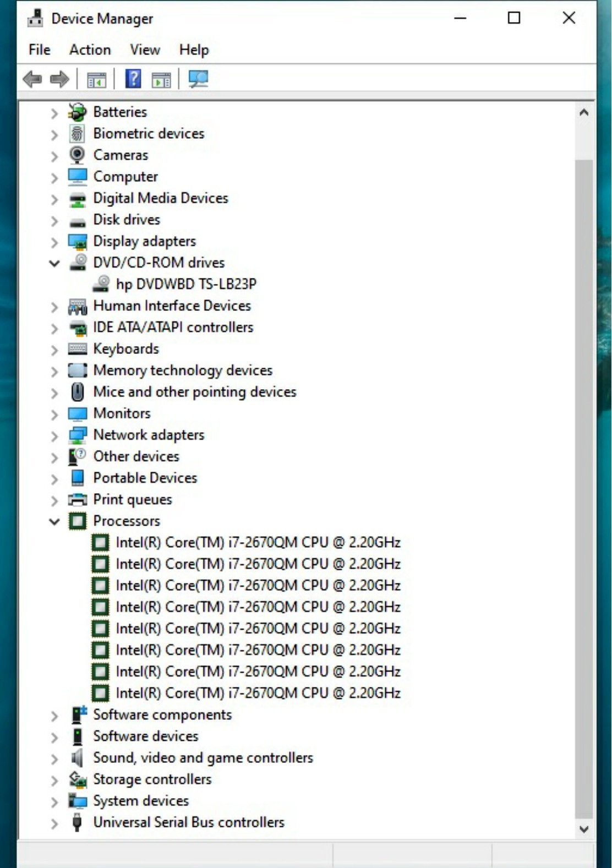Expand the IDE ATA/ATAPI controllers node

[x=54, y=328]
